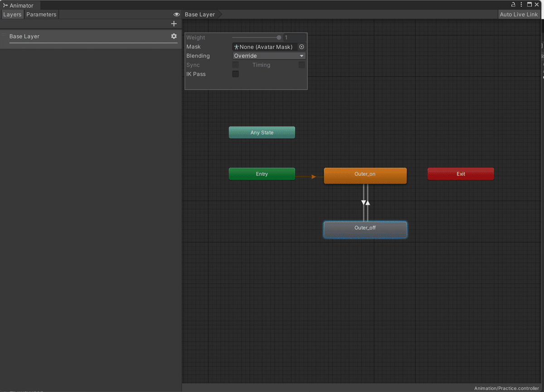Screen dimensions: 544x392
Task: Enable the Timing checkbox
Action: pyautogui.click(x=301, y=64)
